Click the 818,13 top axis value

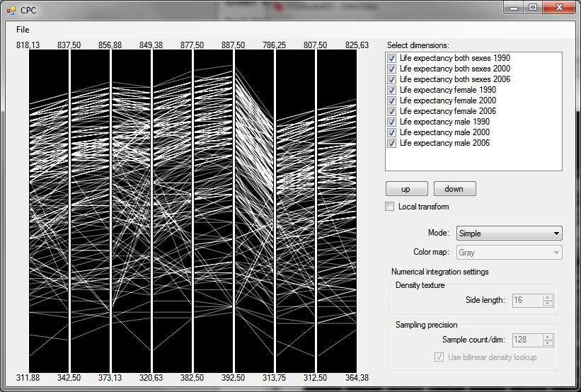point(28,45)
